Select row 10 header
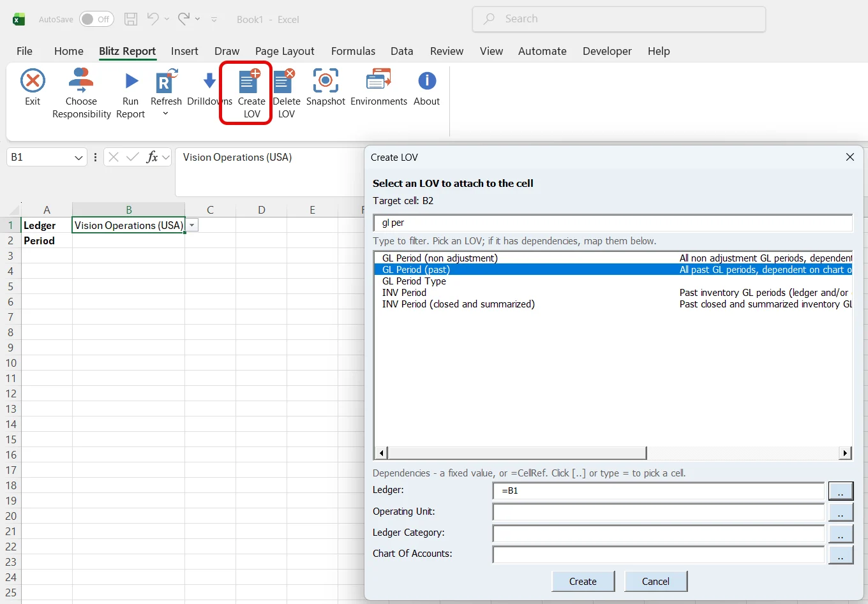 click(x=11, y=363)
